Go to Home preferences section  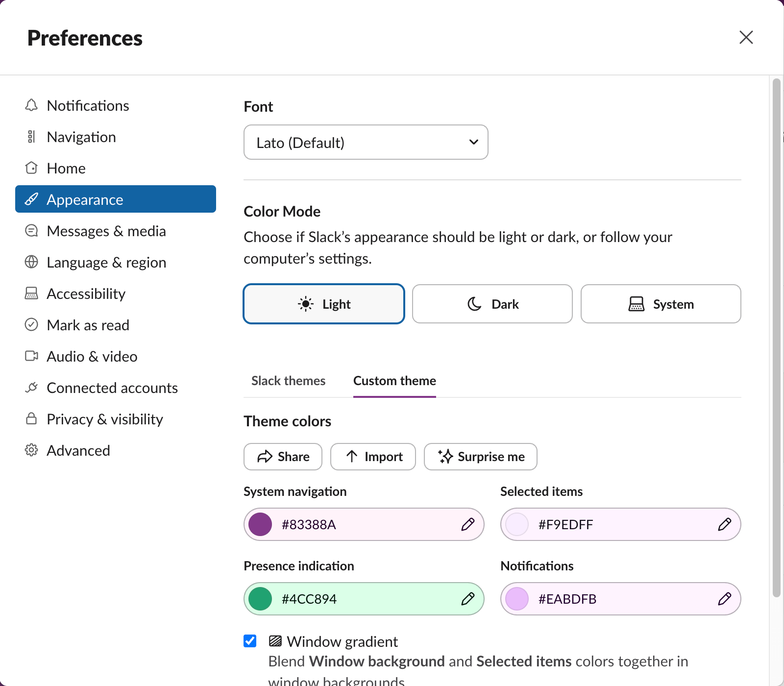tap(116, 168)
